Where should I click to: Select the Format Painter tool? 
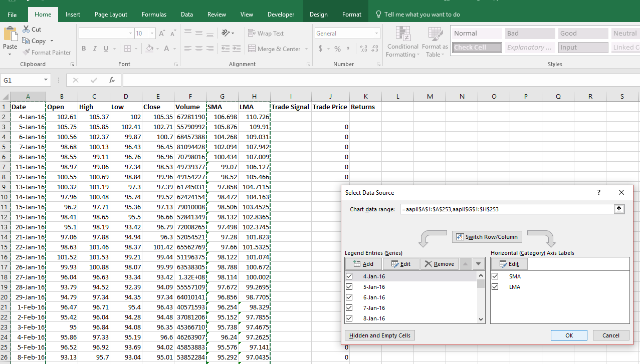47,52
